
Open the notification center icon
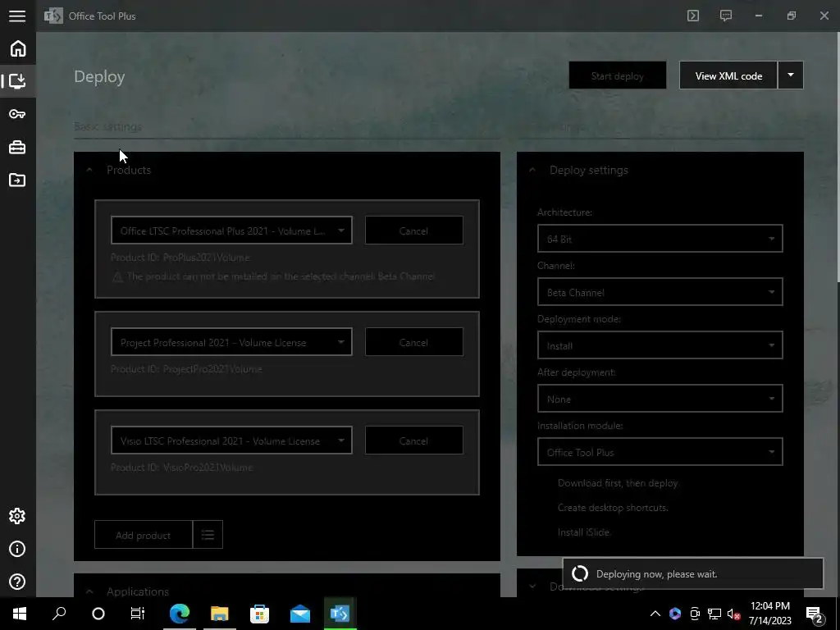pos(815,615)
